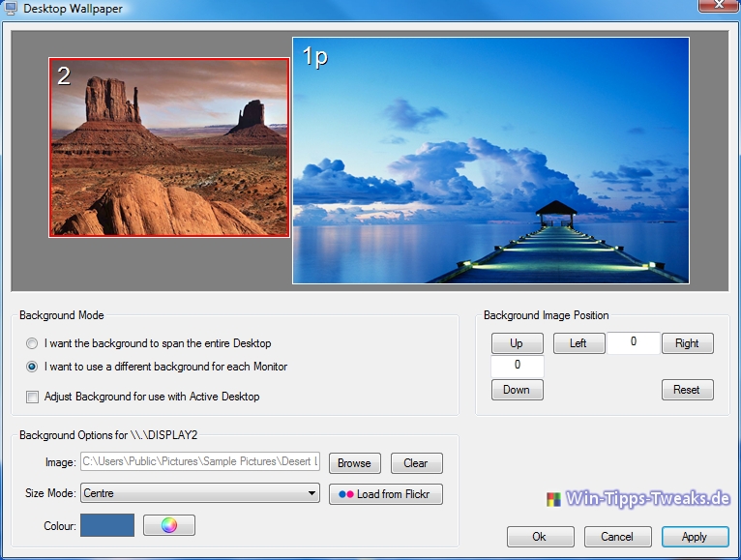The height and width of the screenshot is (560, 741).
Task: Browse for a wallpaper image
Action: [x=354, y=463]
